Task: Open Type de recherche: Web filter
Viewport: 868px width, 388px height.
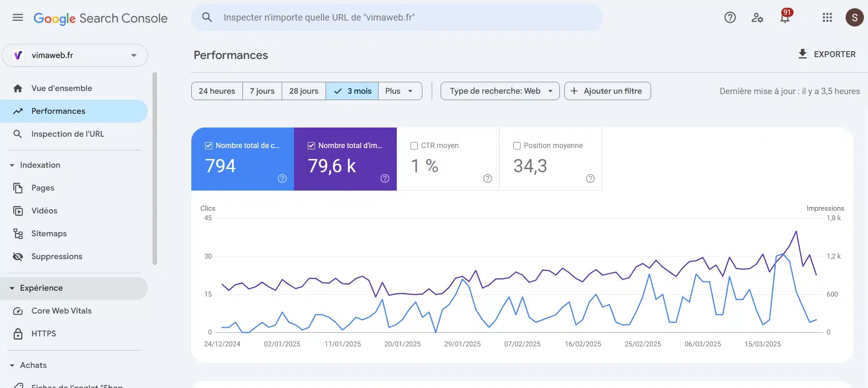Action: pyautogui.click(x=500, y=91)
